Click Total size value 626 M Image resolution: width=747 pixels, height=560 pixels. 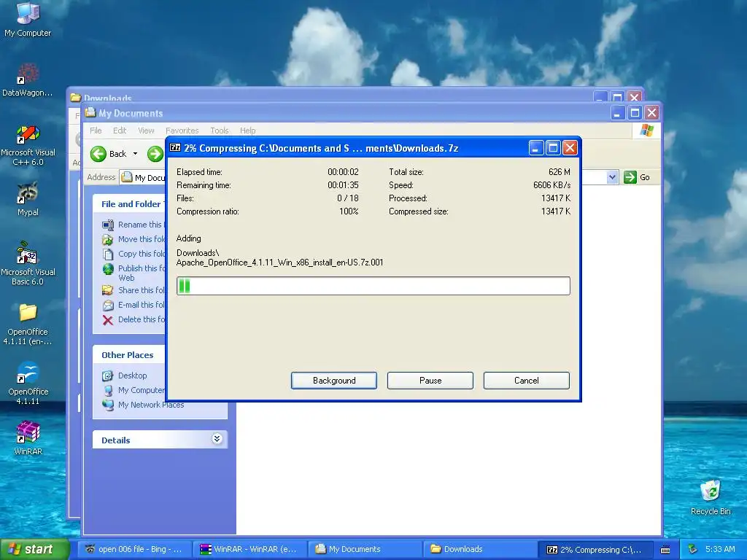(x=560, y=172)
